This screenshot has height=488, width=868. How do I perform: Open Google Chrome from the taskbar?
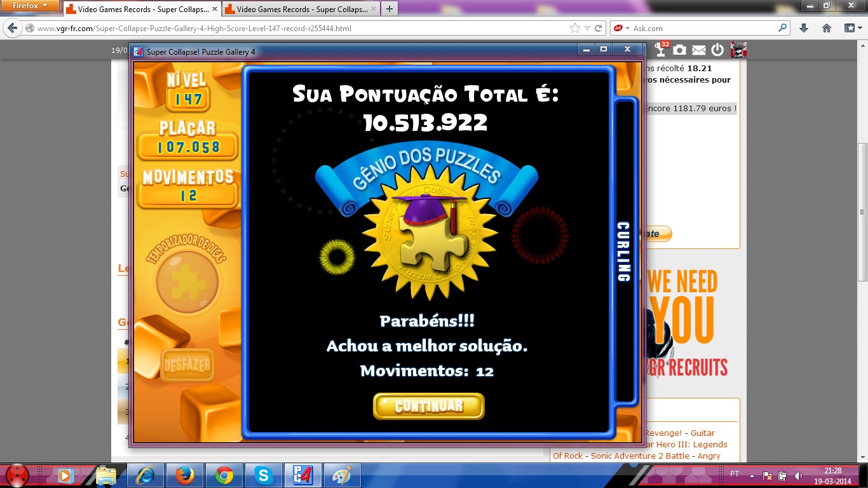[224, 475]
